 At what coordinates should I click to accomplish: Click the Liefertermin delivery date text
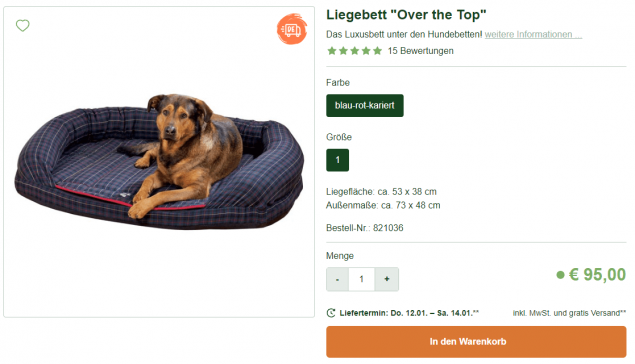click(x=409, y=313)
